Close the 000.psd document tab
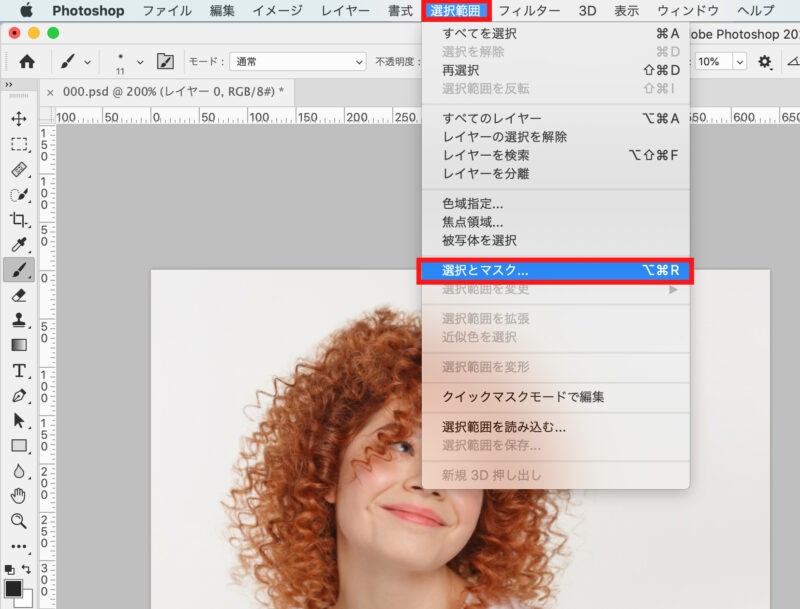The image size is (800, 609). click(50, 92)
